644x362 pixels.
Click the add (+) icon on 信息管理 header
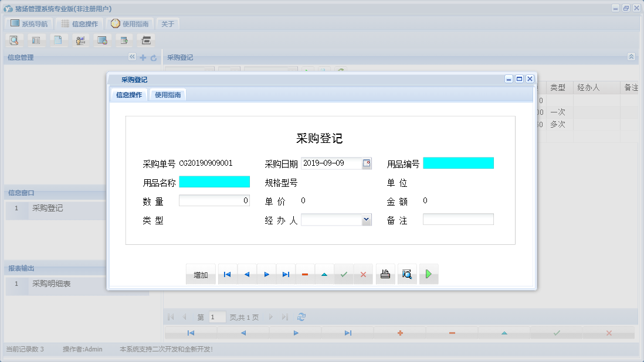point(143,57)
